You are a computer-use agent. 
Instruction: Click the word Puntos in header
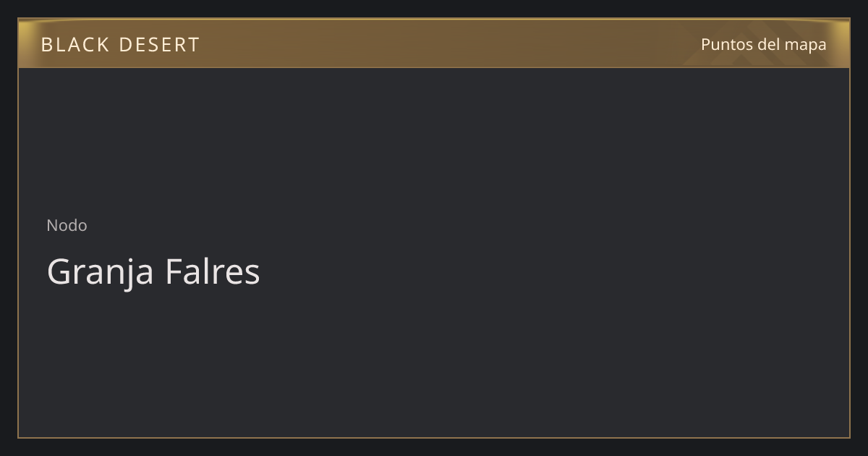pyautogui.click(x=727, y=44)
